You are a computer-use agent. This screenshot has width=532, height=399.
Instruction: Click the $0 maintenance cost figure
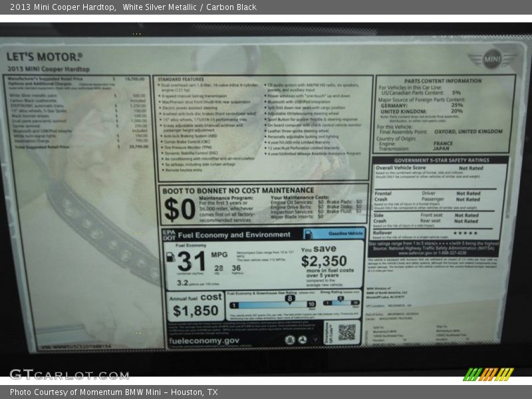pos(180,209)
